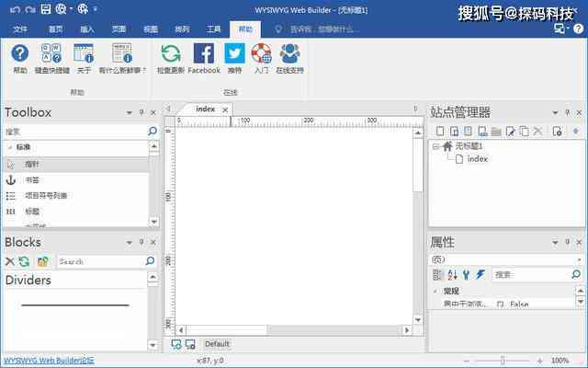
Task: Toggle pin on the Toolbox panel
Action: tap(141, 112)
